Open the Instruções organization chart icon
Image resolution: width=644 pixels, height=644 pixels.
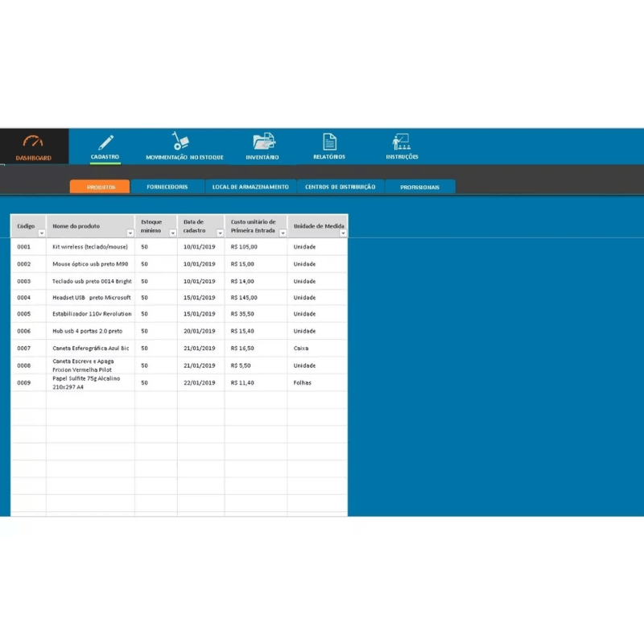400,140
